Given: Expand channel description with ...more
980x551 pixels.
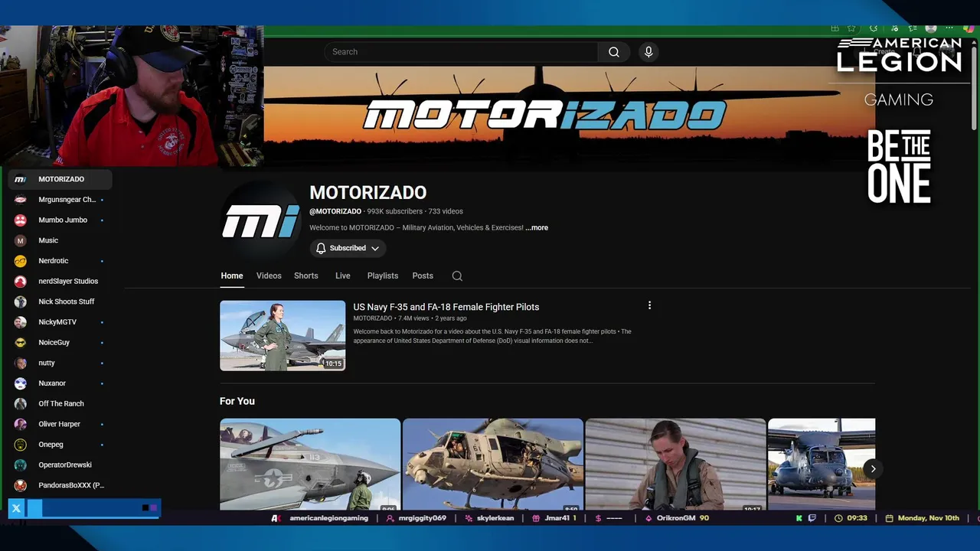Looking at the screenshot, I should tap(537, 227).
